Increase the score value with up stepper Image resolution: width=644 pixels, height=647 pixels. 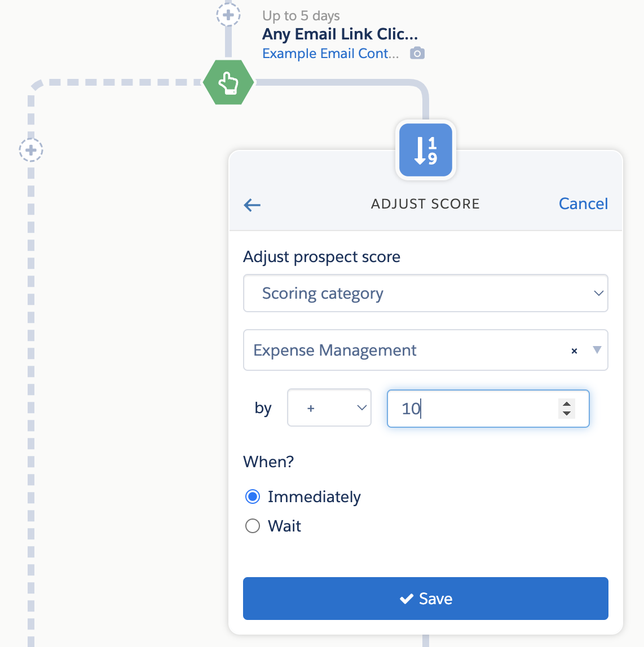pyautogui.click(x=567, y=404)
